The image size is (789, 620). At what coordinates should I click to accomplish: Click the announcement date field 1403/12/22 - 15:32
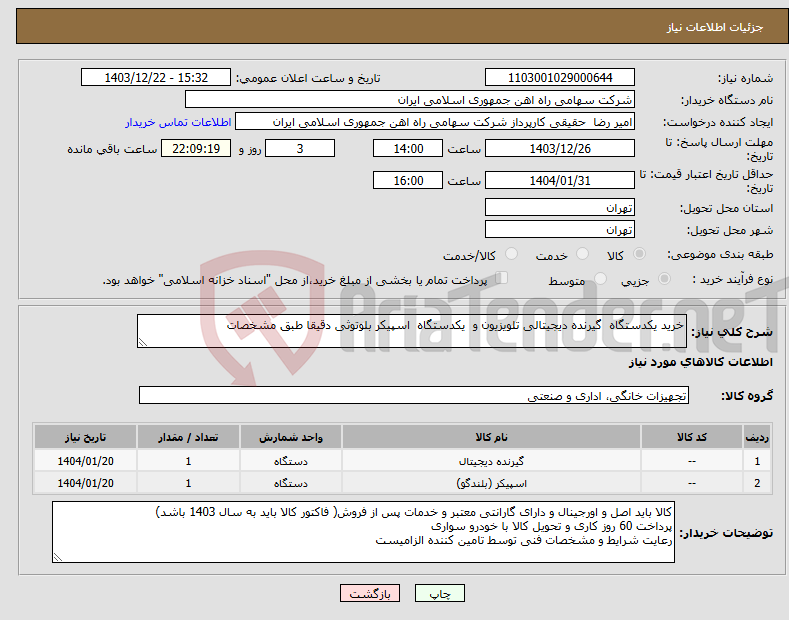pyautogui.click(x=156, y=78)
